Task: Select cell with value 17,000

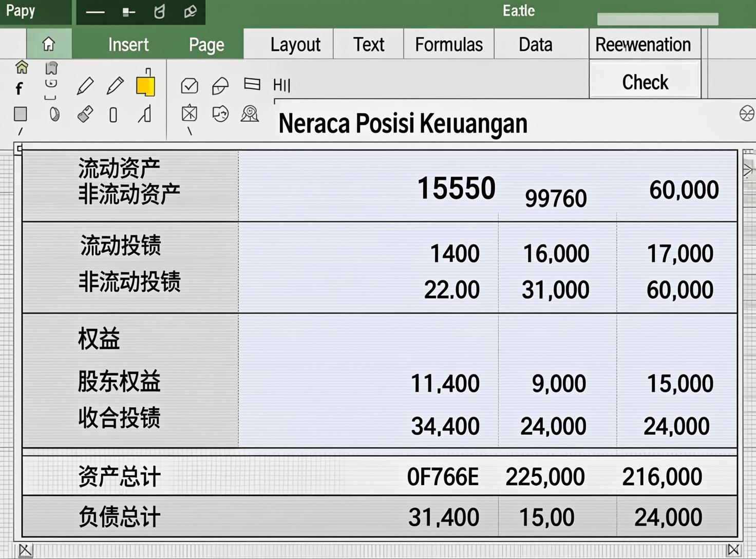Action: click(680, 254)
